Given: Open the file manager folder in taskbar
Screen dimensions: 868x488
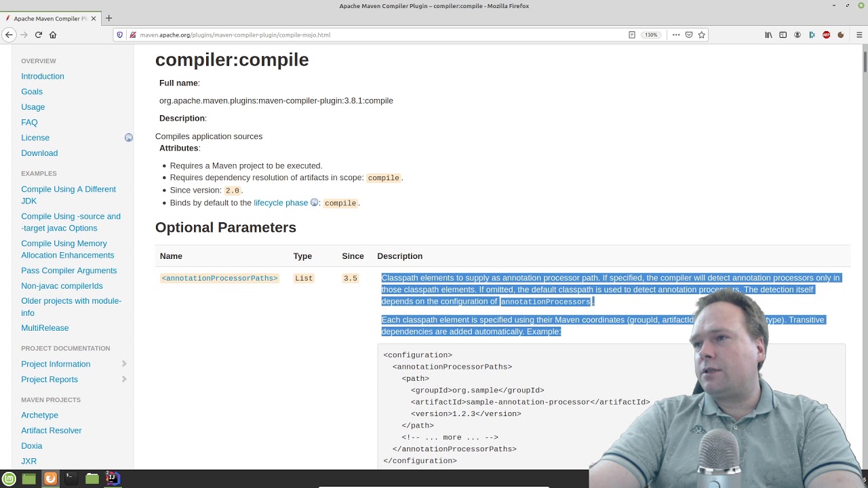Looking at the screenshot, I should pos(92,479).
